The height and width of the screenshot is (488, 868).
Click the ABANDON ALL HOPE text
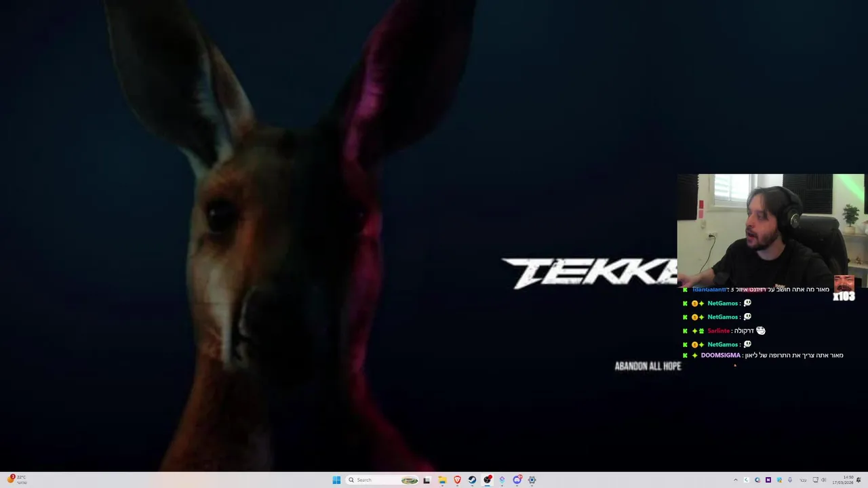click(648, 366)
